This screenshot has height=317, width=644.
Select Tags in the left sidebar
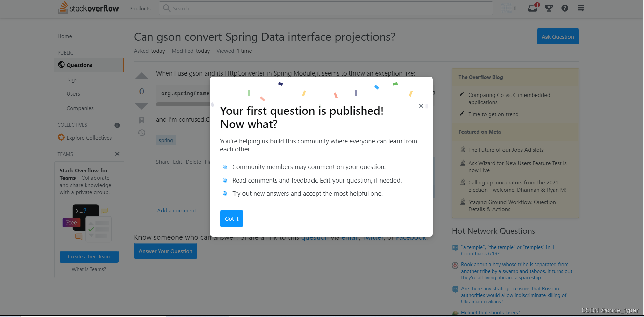pyautogui.click(x=72, y=80)
